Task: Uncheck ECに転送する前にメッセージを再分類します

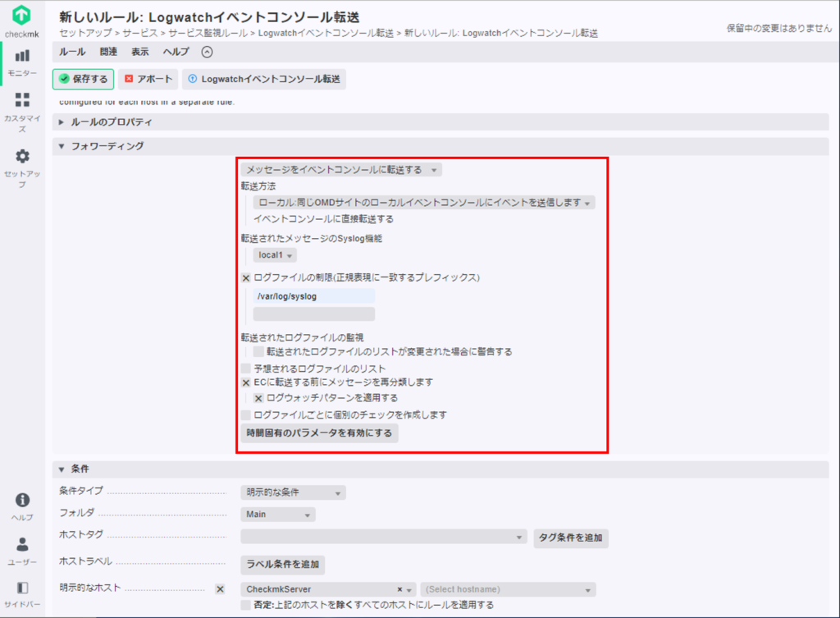Action: point(246,382)
